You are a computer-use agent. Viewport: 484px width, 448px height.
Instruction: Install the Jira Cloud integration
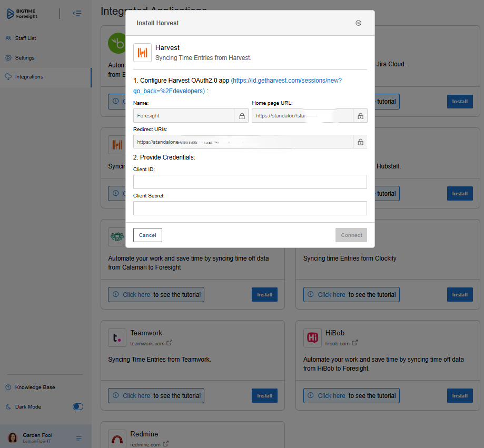point(460,102)
